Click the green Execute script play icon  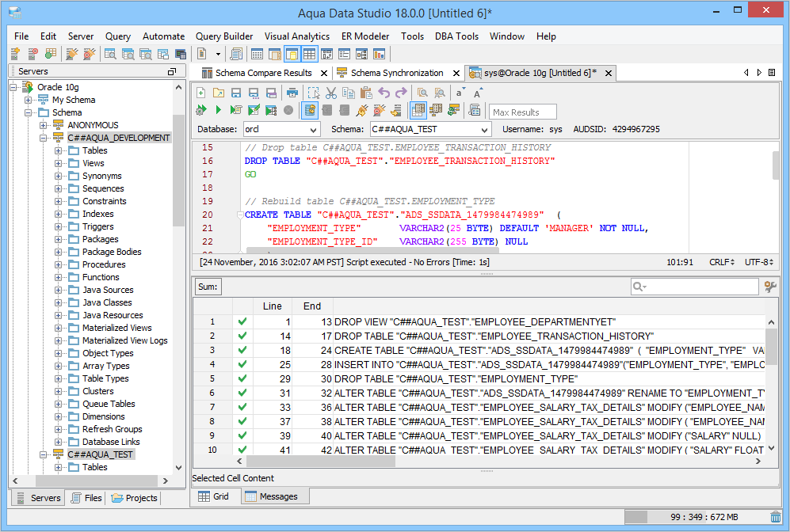[x=218, y=110]
